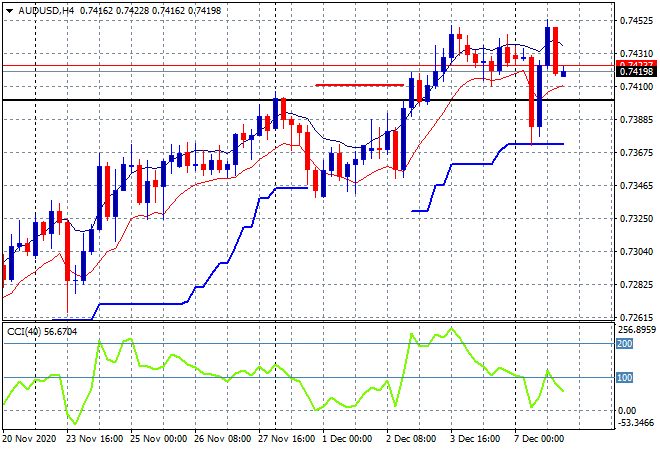The height and width of the screenshot is (450, 660).
Task: Click the CCI -53.3466 minimum scale value
Action: point(636,422)
